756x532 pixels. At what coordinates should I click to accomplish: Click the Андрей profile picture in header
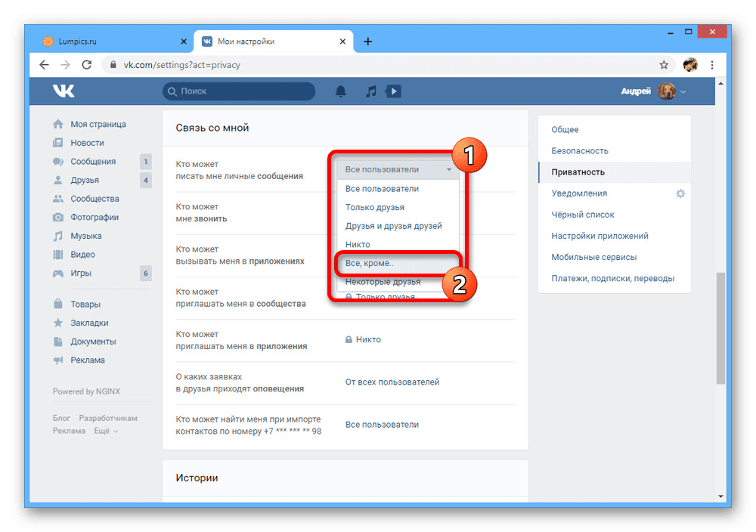point(666,91)
